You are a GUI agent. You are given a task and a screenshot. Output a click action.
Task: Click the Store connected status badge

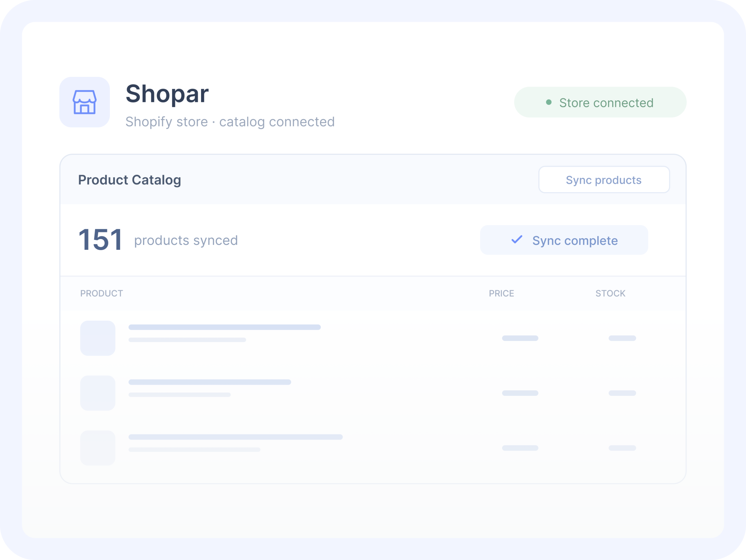[600, 102]
